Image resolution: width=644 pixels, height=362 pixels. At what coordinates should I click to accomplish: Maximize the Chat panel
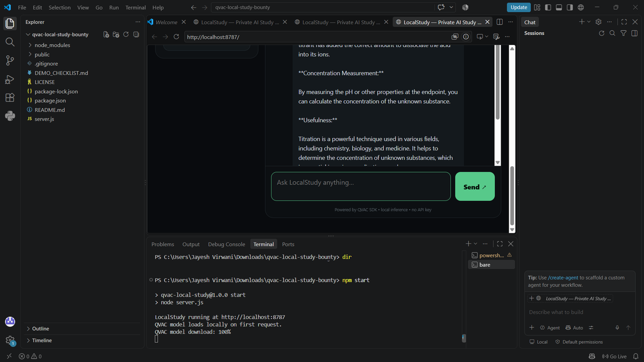coord(624,22)
